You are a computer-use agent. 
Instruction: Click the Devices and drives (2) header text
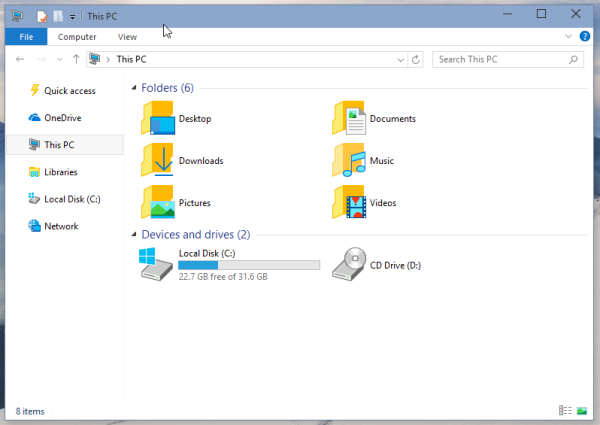pyautogui.click(x=196, y=234)
